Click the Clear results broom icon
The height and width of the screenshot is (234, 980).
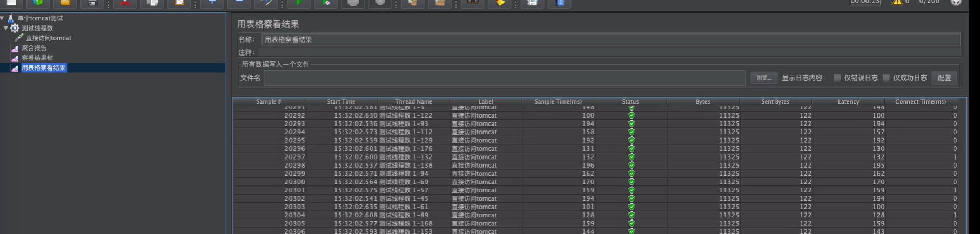[413, 3]
